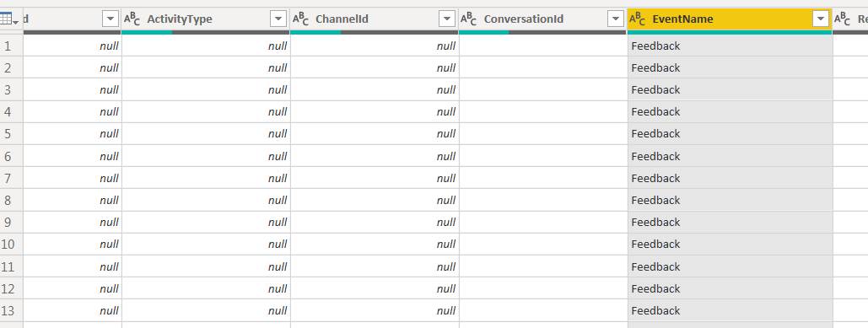Click the empty ConversationId cell in row 11

[x=542, y=266]
